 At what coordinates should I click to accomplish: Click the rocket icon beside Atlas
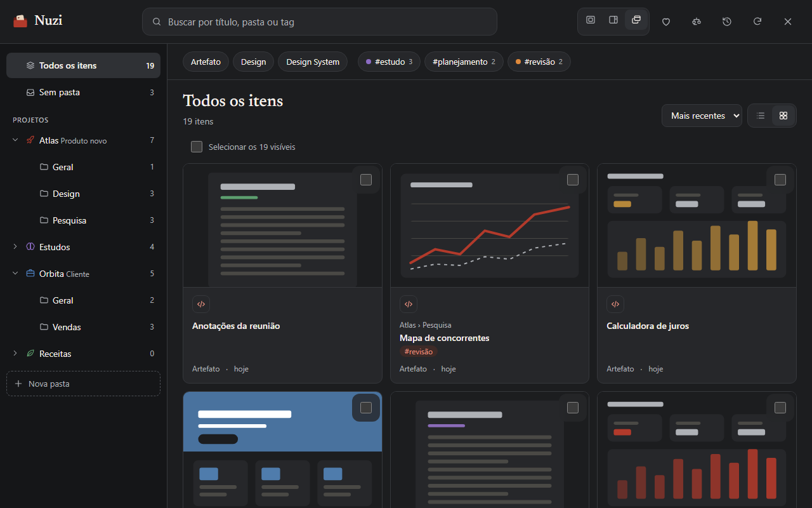pos(30,140)
